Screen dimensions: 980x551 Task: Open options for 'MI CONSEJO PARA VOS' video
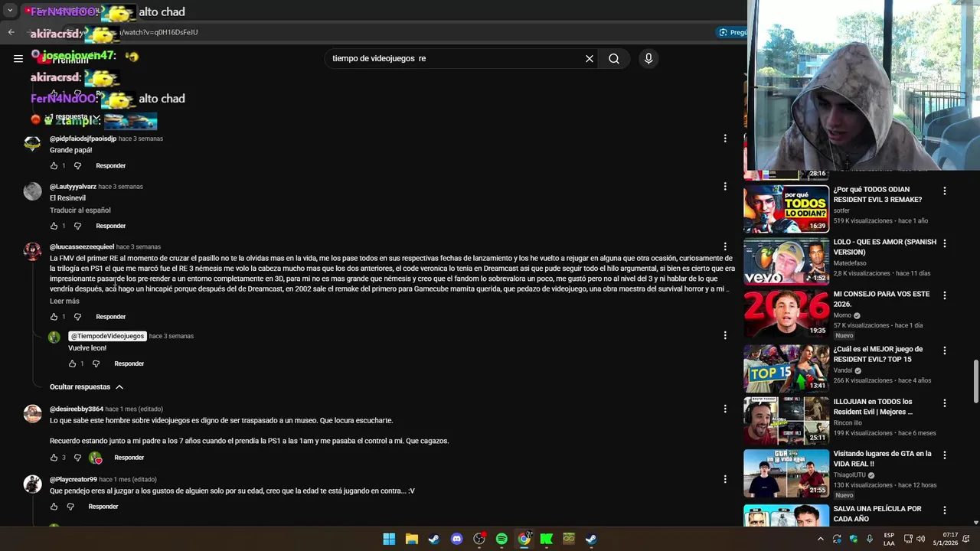pos(944,295)
